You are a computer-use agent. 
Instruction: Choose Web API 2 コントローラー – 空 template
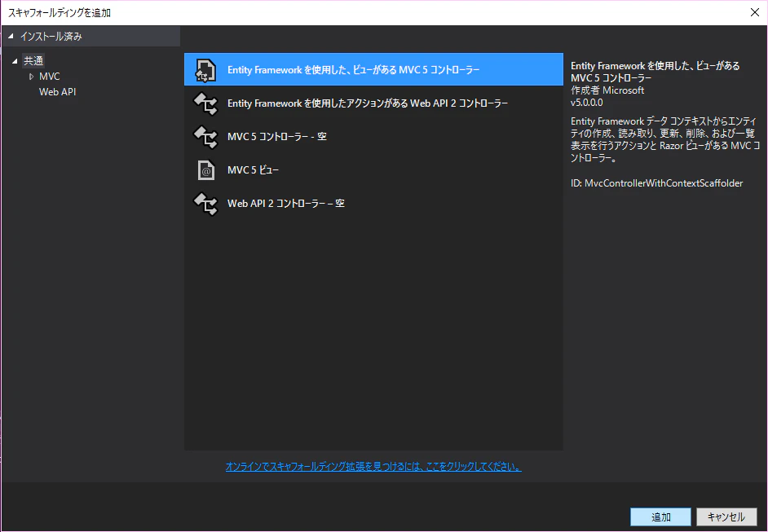tap(373, 203)
